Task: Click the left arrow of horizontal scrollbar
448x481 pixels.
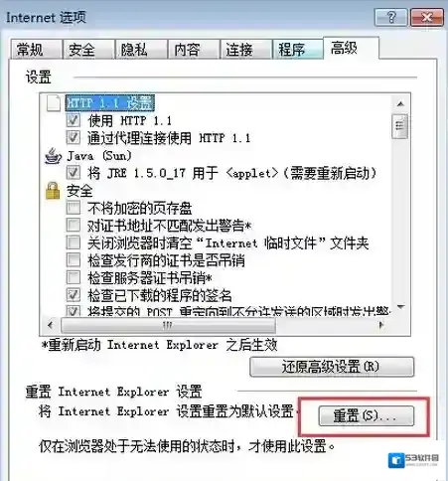Action: [51, 325]
